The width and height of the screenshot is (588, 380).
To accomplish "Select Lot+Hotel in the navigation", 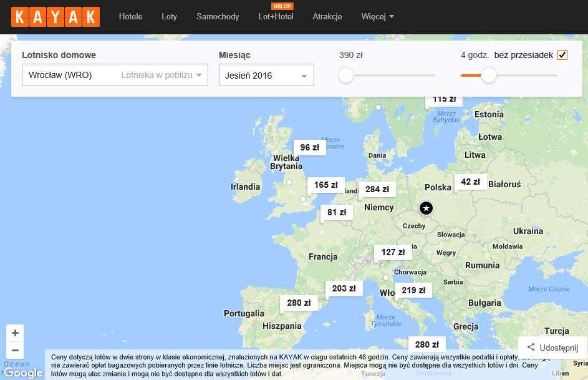I will [x=276, y=16].
